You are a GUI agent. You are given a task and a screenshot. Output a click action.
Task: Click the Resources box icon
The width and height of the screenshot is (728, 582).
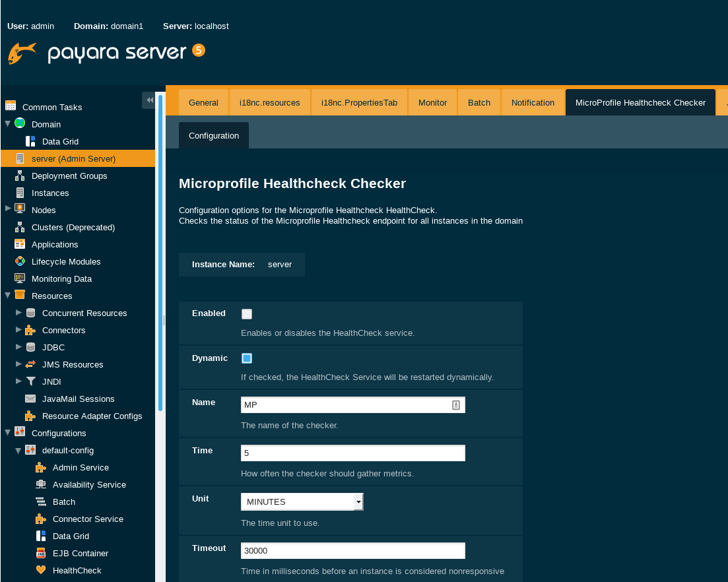coord(20,294)
